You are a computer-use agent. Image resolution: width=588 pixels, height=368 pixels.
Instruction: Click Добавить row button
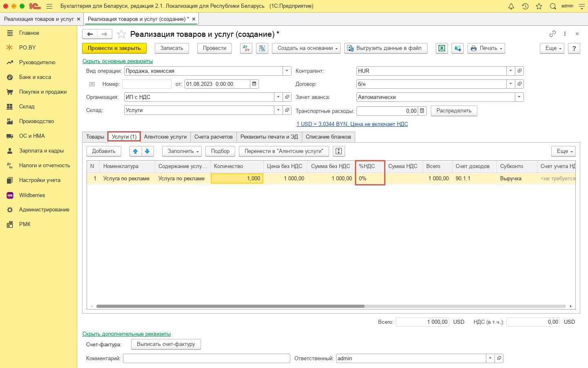click(x=104, y=151)
